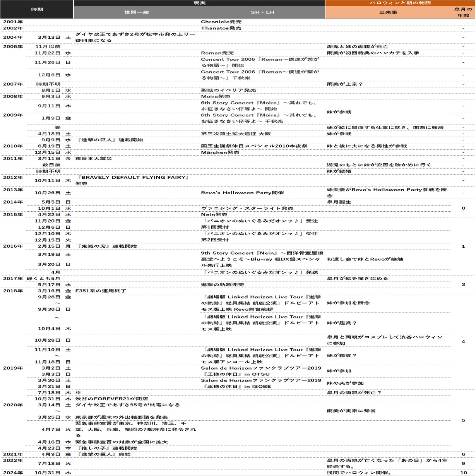Click 緊急事態宣言の対象が全国に拡大 cell
This screenshot has height=476, width=476.
point(122,442)
